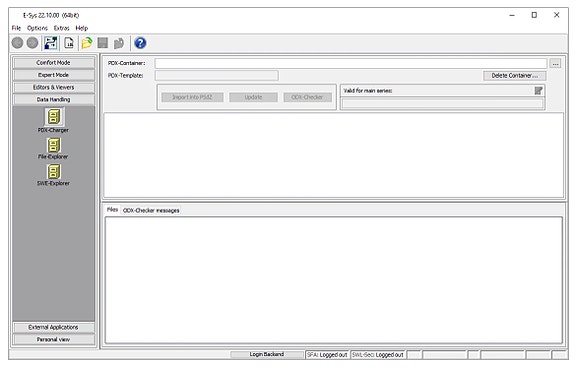Browse for PDX-Container with ellipsis button
This screenshot has width=575, height=368.
coord(556,63)
